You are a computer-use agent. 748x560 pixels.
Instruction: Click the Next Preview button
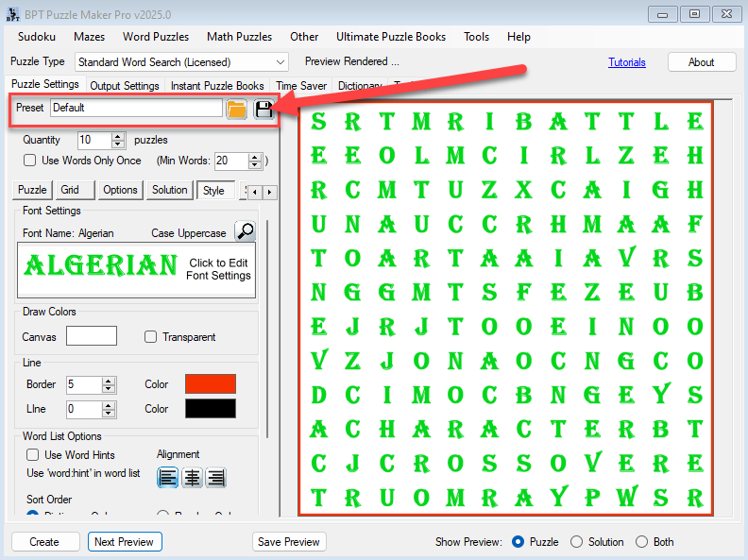click(x=125, y=542)
